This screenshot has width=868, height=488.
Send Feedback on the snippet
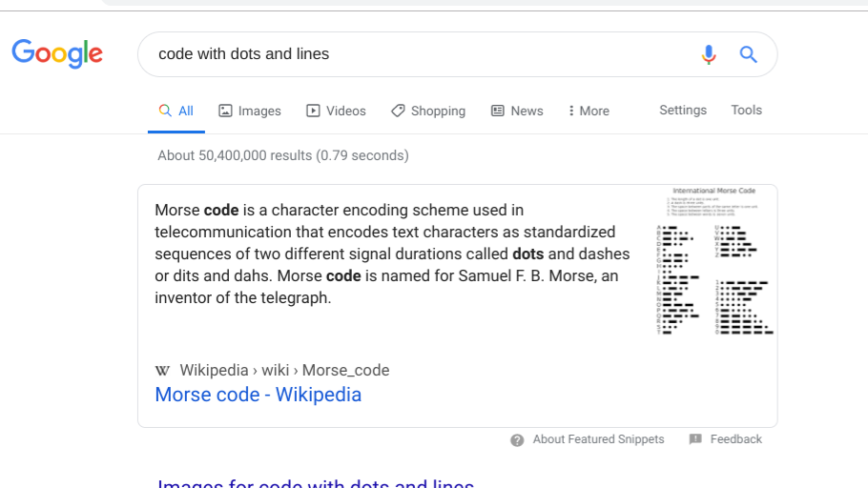tap(735, 439)
